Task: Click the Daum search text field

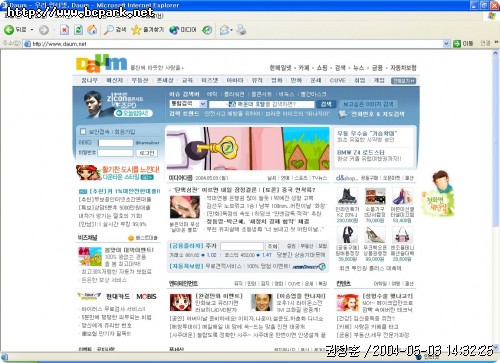Action: [x=261, y=104]
